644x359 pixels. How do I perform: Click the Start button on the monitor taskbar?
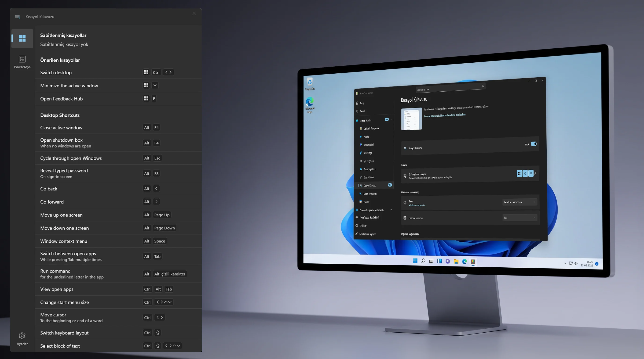coord(415,261)
